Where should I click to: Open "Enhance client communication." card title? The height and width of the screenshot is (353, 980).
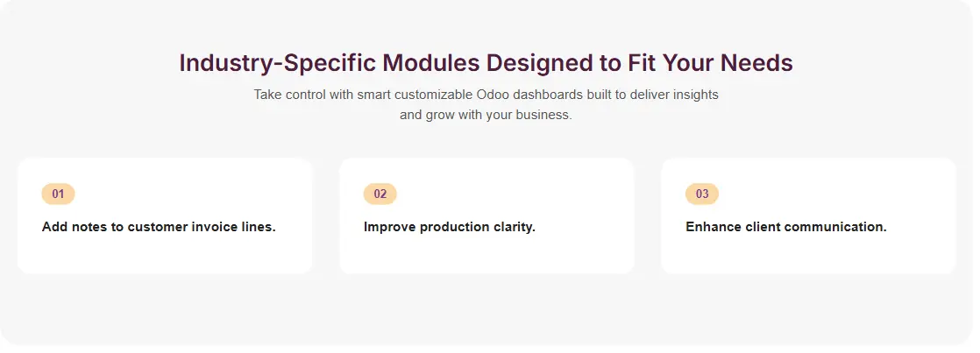(785, 227)
